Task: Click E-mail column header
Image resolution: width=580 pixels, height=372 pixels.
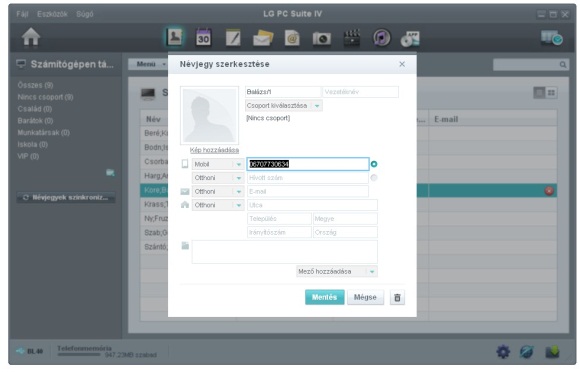Action: [x=493, y=119]
